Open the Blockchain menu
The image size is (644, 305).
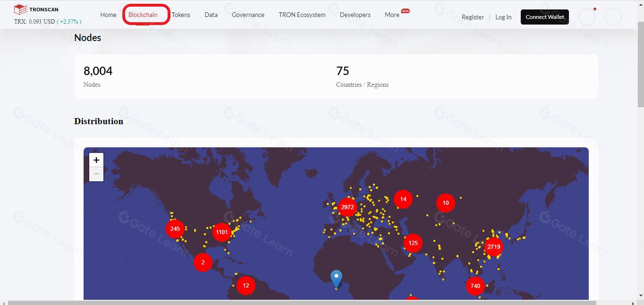pyautogui.click(x=143, y=15)
